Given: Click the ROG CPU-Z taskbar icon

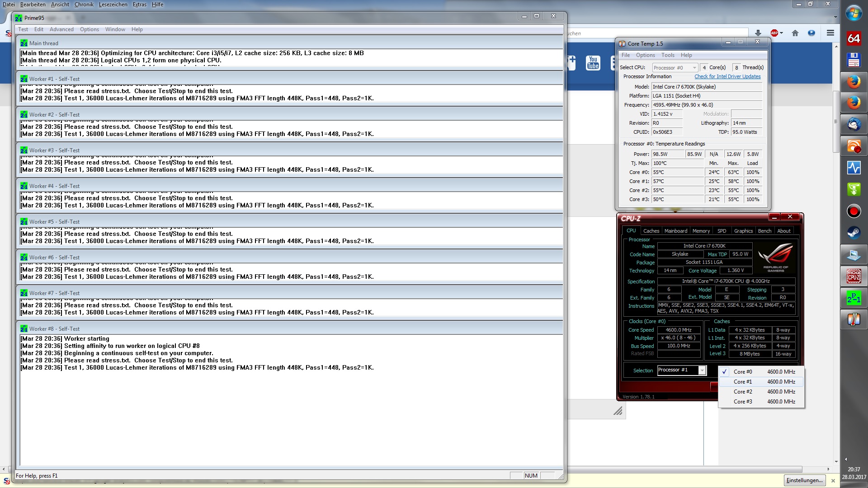Looking at the screenshot, I should pyautogui.click(x=854, y=276).
